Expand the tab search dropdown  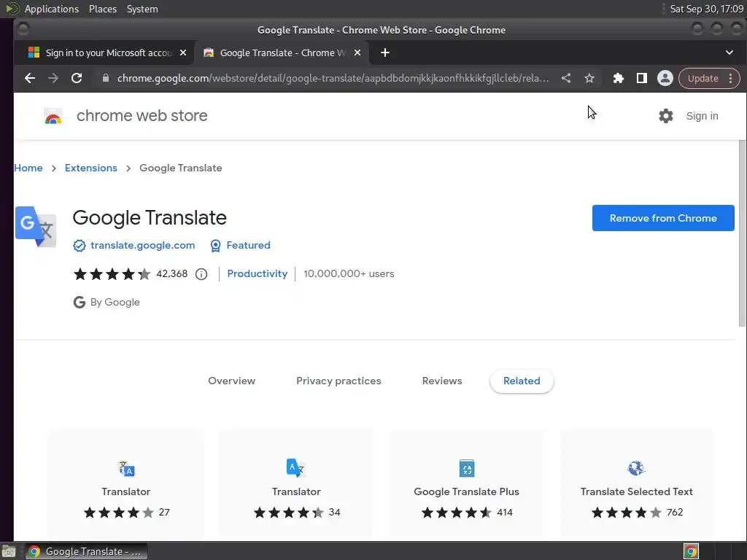click(x=729, y=52)
